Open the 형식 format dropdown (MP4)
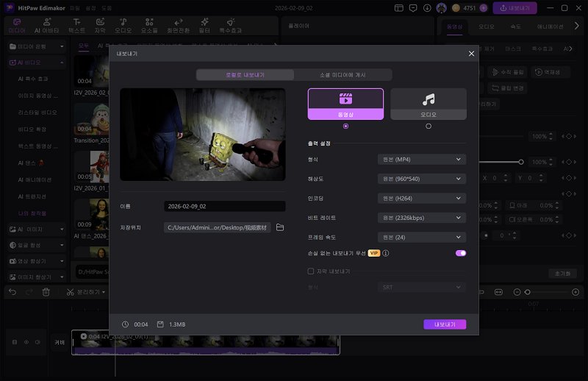588x381 pixels. [421, 159]
